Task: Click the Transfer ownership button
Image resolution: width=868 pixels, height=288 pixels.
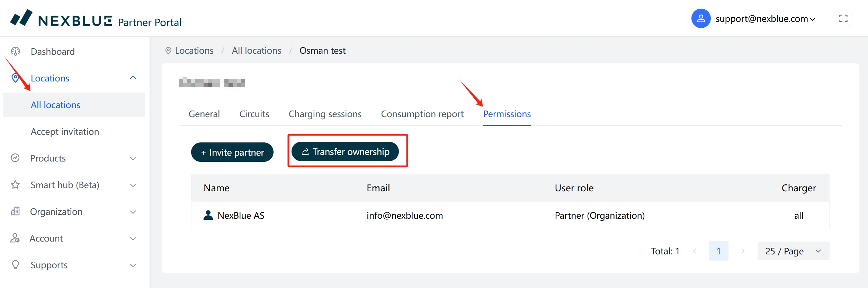Action: [x=345, y=152]
